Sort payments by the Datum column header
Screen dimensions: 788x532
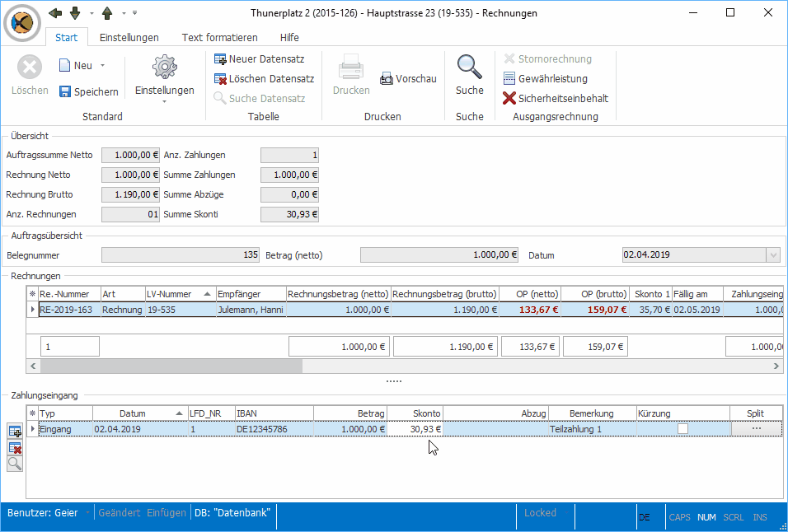pyautogui.click(x=139, y=413)
